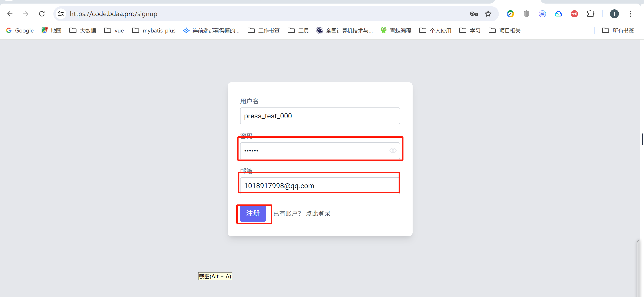Click the blue AI extension icon
644x297 pixels.
[542, 14]
